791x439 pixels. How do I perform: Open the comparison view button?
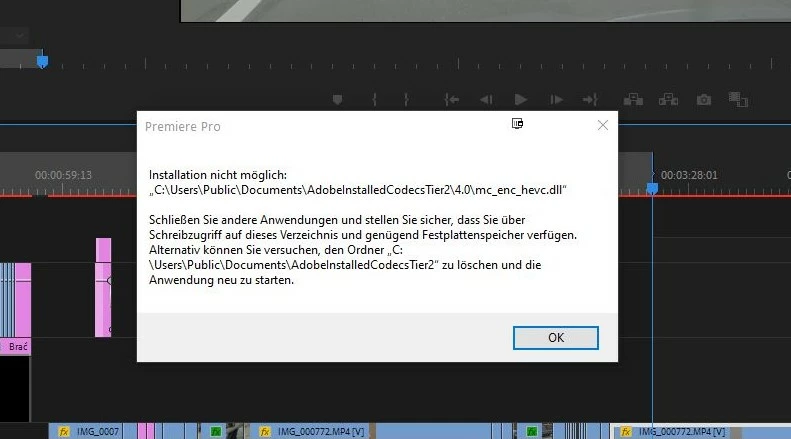click(738, 99)
